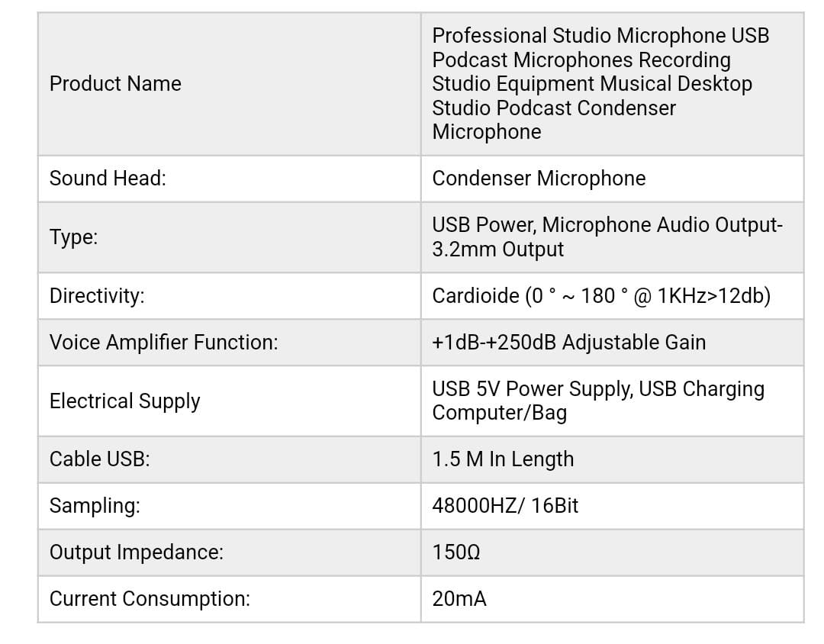The height and width of the screenshot is (644, 824).
Task: Click the "Output Impedance:" row label
Action: pos(137,552)
